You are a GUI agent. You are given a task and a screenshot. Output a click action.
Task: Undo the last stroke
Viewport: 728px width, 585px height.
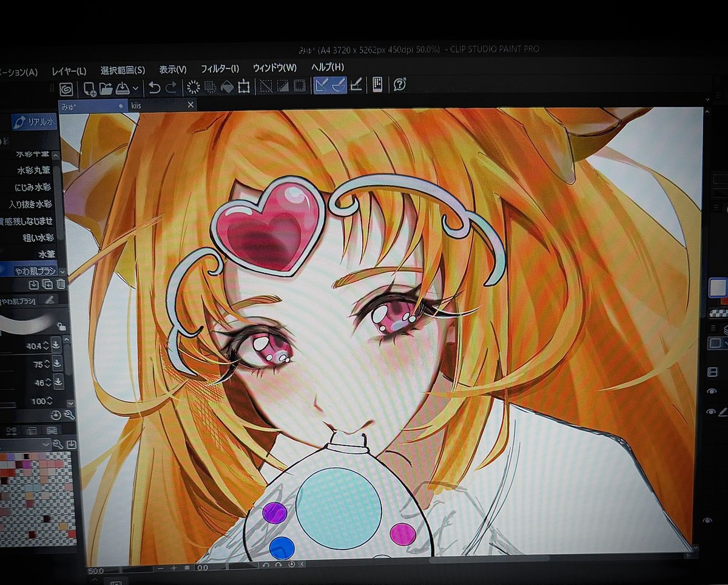[x=154, y=87]
